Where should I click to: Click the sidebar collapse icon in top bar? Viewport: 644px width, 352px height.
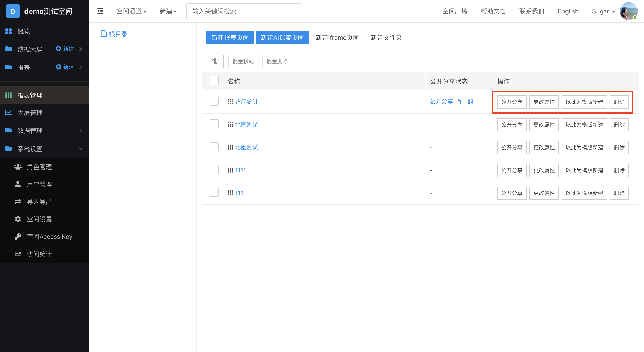pos(100,11)
